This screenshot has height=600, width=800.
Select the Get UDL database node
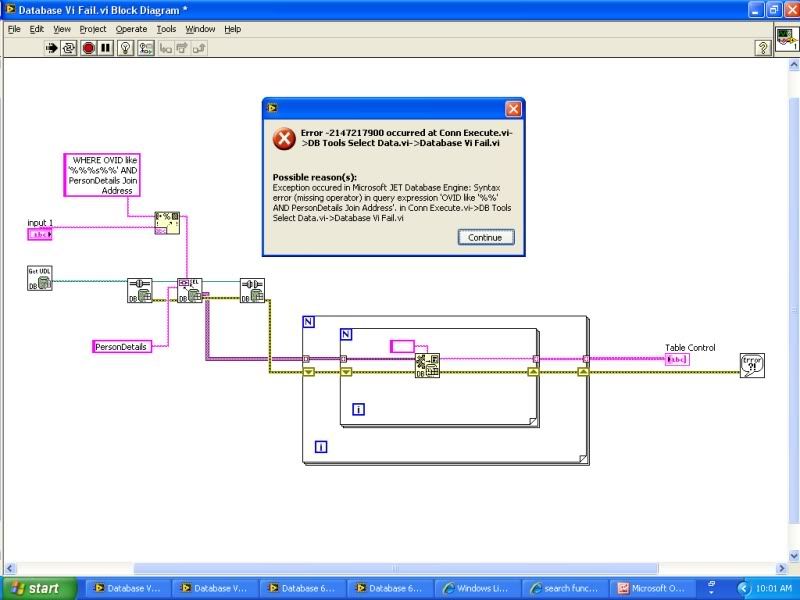[39, 278]
